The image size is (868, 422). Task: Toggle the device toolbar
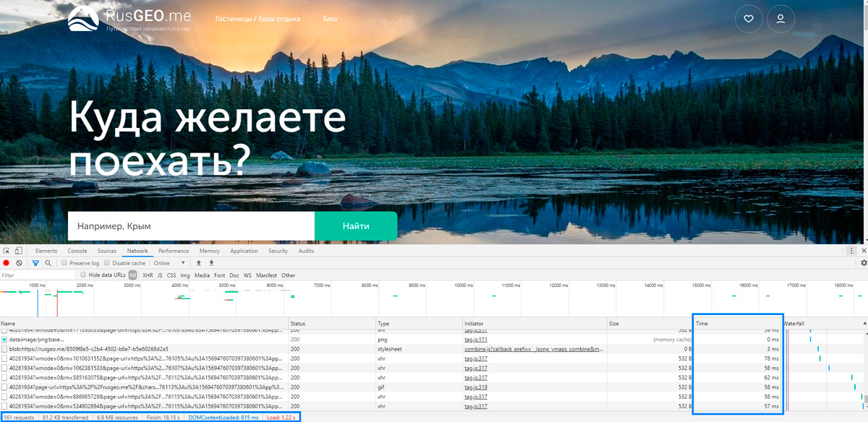(x=20, y=250)
